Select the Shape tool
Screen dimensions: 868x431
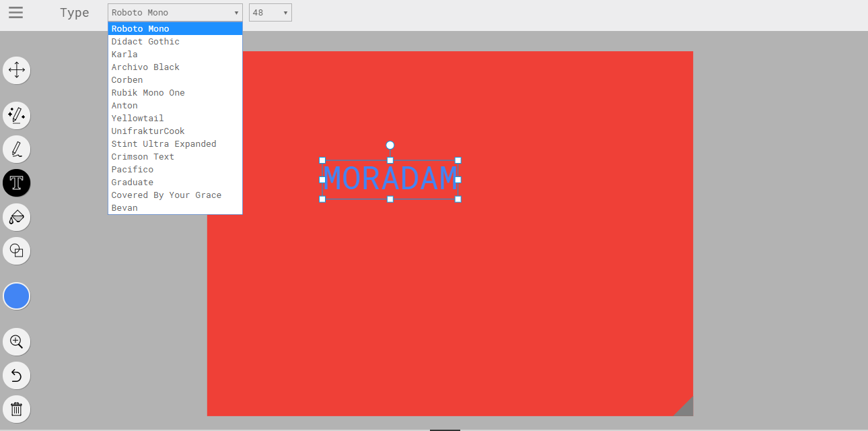click(17, 251)
